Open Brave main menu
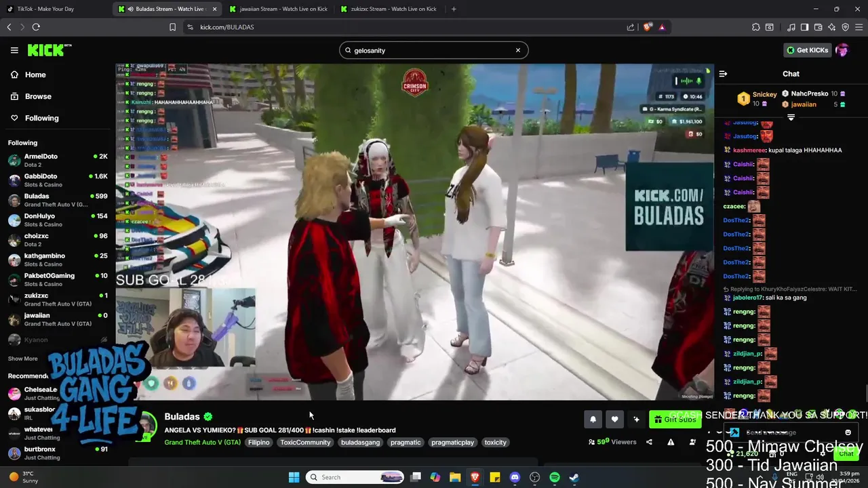This screenshot has height=488, width=868. click(x=859, y=27)
